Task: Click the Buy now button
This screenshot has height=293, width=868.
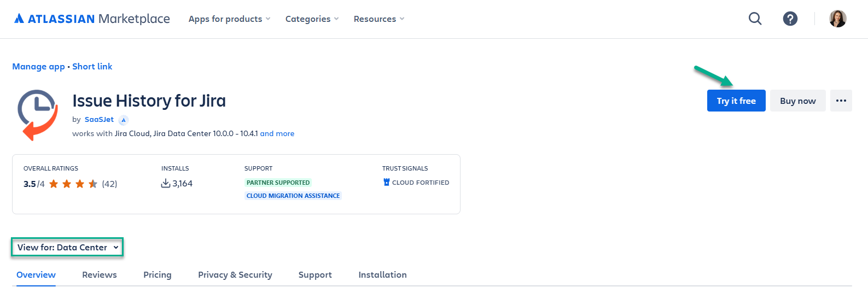Action: pyautogui.click(x=797, y=101)
